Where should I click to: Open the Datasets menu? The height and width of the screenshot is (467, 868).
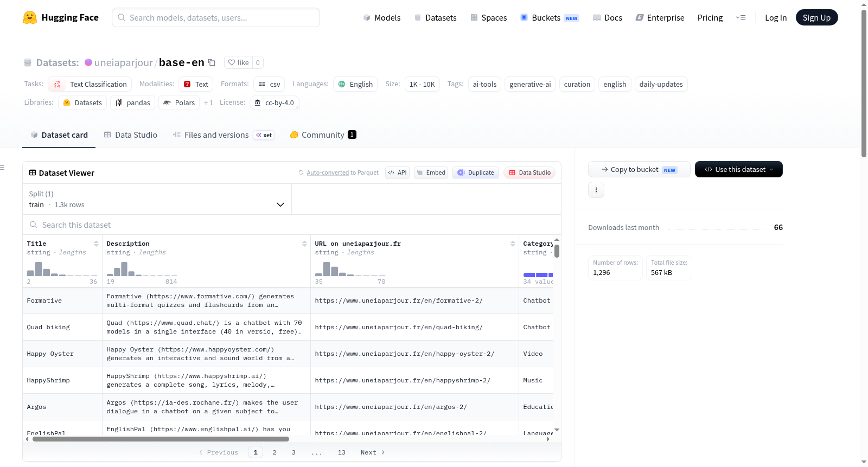click(436, 17)
